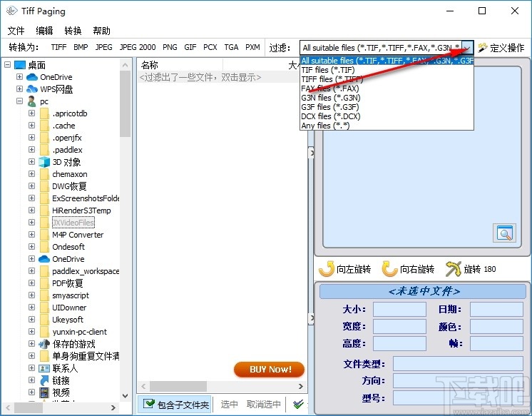
Task: Click the .apricotdb folder icon
Action: (44, 113)
